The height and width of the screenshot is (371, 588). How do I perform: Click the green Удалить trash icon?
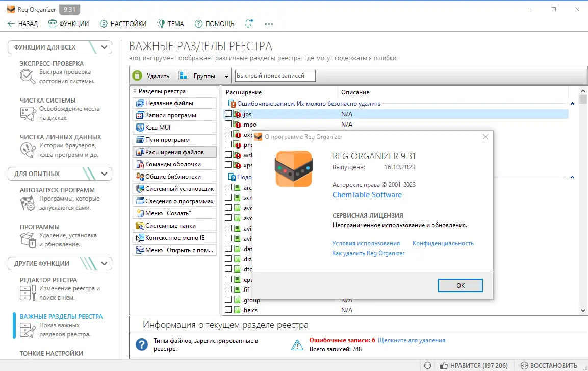click(137, 76)
